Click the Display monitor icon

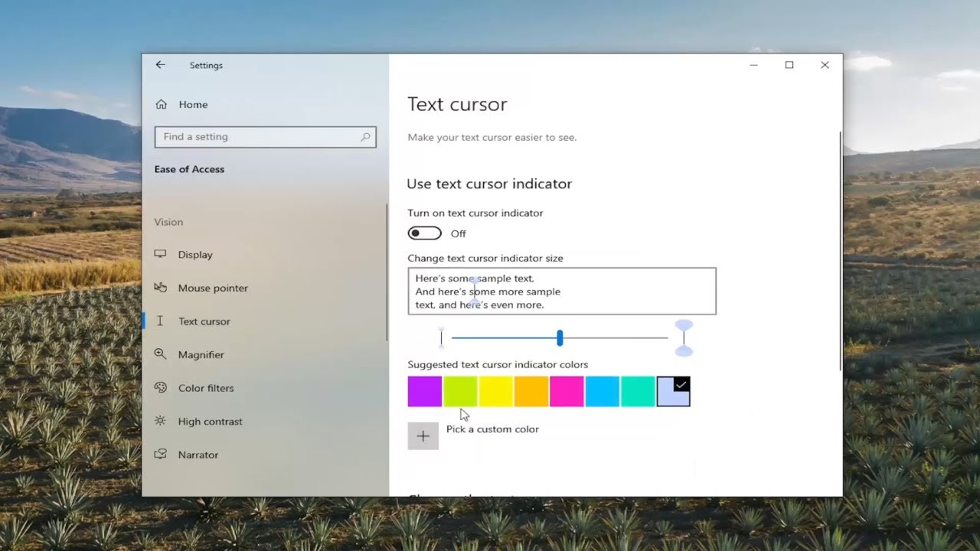point(160,254)
